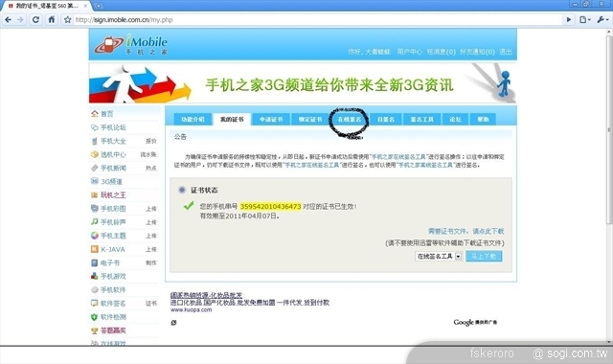The image size is (613, 364).
Task: Open 手机论坛 sidebar icon
Action: point(94,127)
